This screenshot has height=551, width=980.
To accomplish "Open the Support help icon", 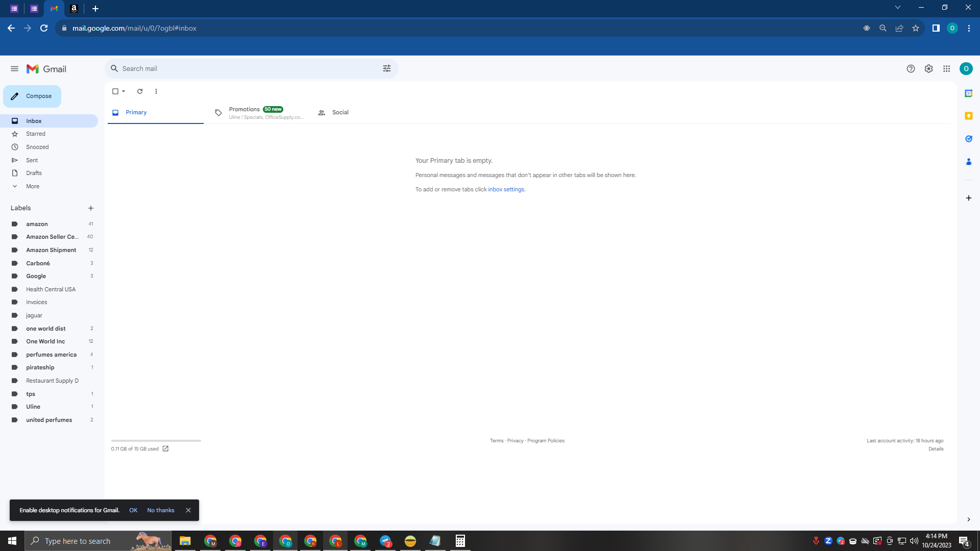I will (911, 69).
